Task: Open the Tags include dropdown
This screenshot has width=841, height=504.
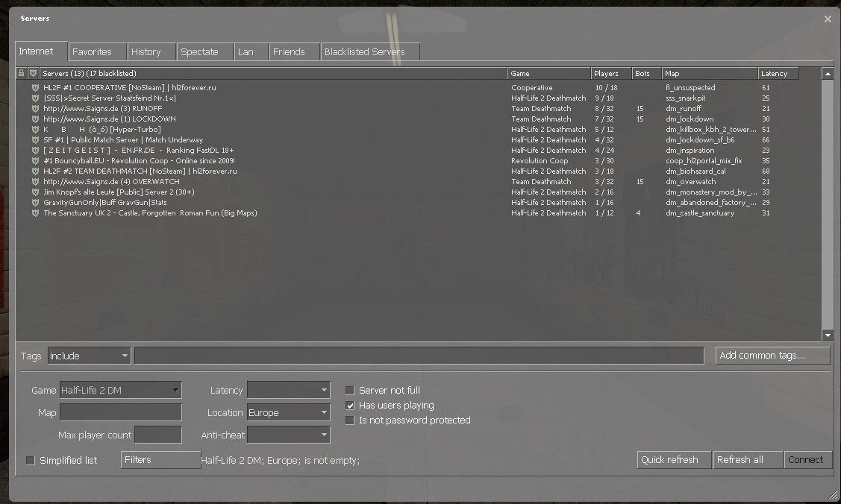Action: tap(89, 356)
